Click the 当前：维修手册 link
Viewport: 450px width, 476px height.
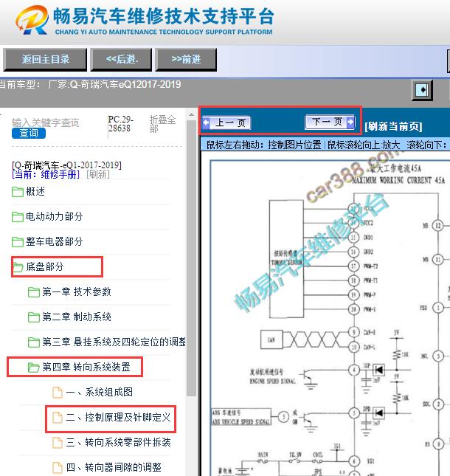46,174
